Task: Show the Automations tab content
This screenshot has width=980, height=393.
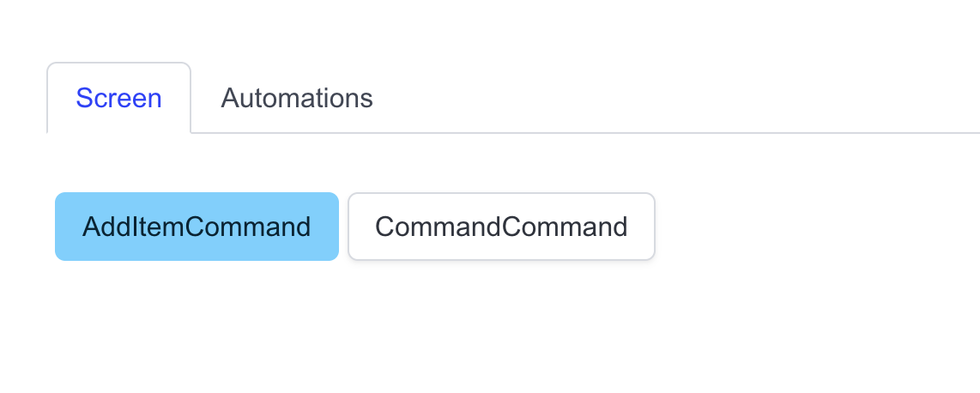Action: 297,98
